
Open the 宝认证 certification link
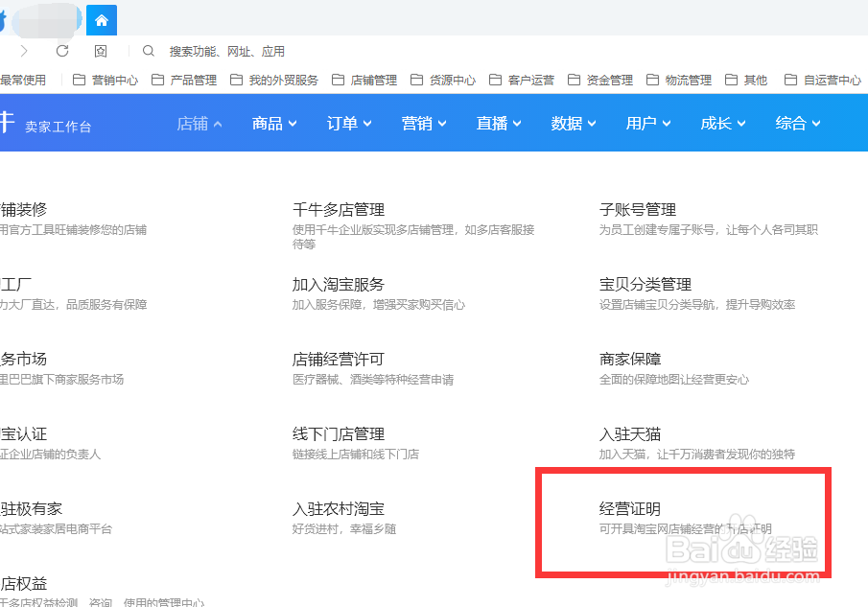click(24, 433)
